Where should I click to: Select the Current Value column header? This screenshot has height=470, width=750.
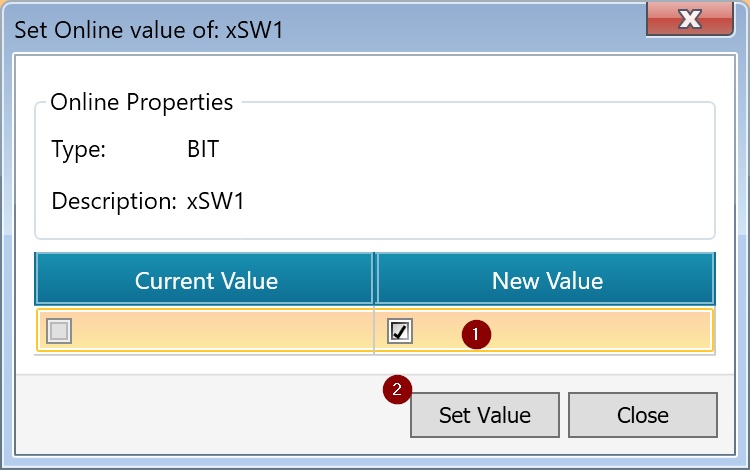coord(206,281)
